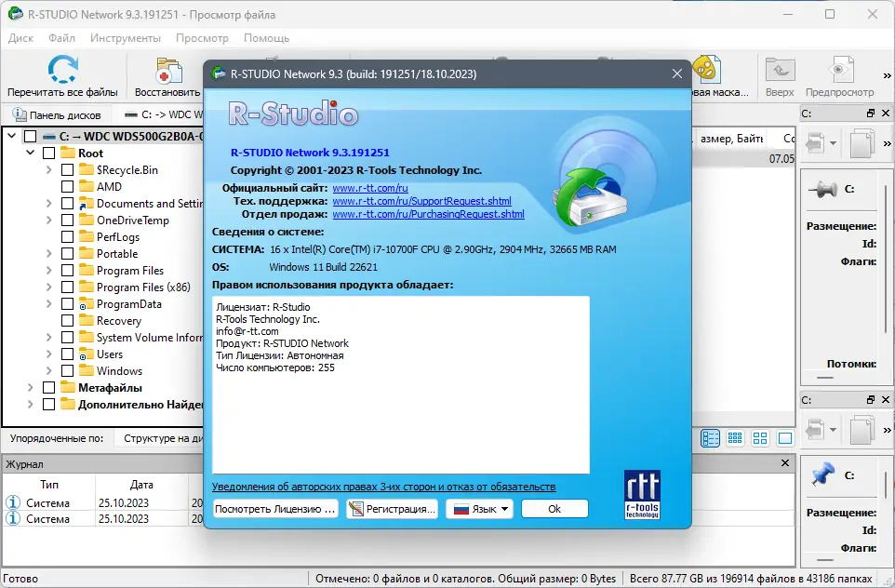The image size is (895, 588).
Task: Check the Root folder checkbox
Action: tap(48, 153)
